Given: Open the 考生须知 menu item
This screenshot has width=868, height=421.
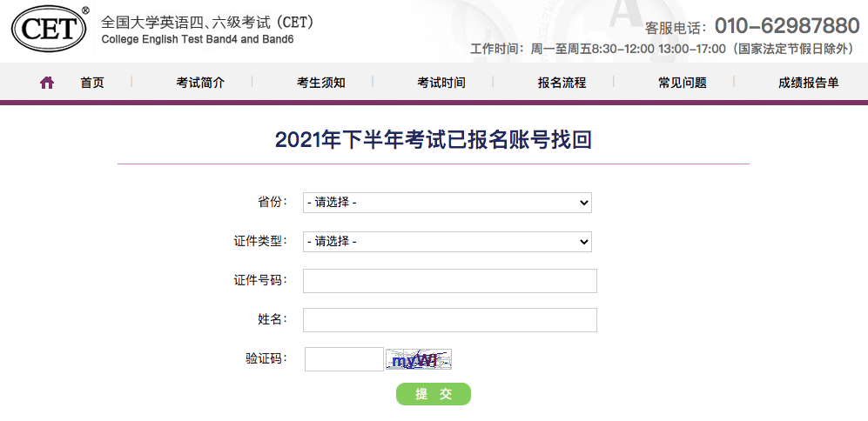Looking at the screenshot, I should click(x=321, y=83).
